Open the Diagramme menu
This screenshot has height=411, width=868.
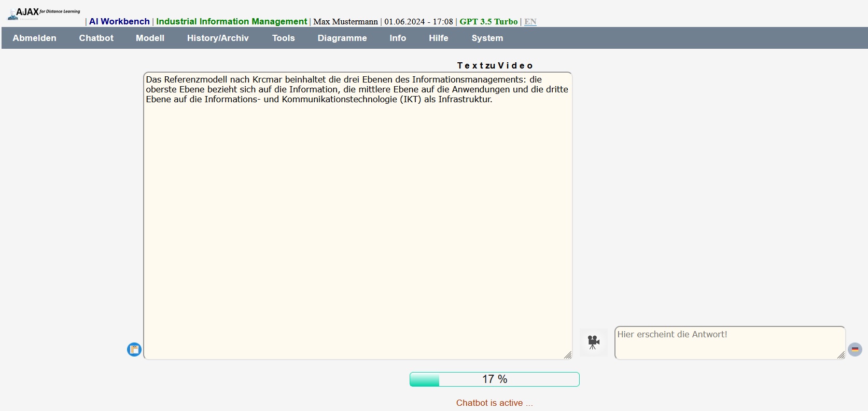(x=342, y=38)
